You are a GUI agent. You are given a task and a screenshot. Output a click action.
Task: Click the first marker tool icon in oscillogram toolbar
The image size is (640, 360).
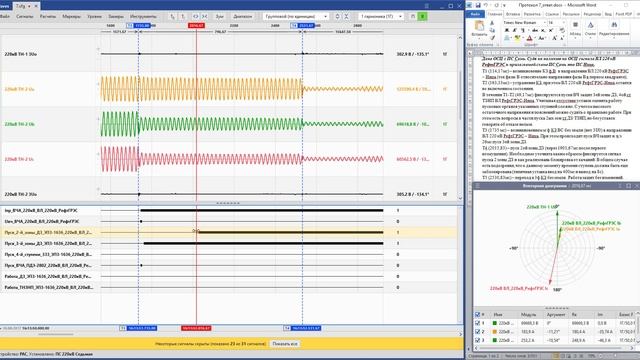tap(172, 16)
